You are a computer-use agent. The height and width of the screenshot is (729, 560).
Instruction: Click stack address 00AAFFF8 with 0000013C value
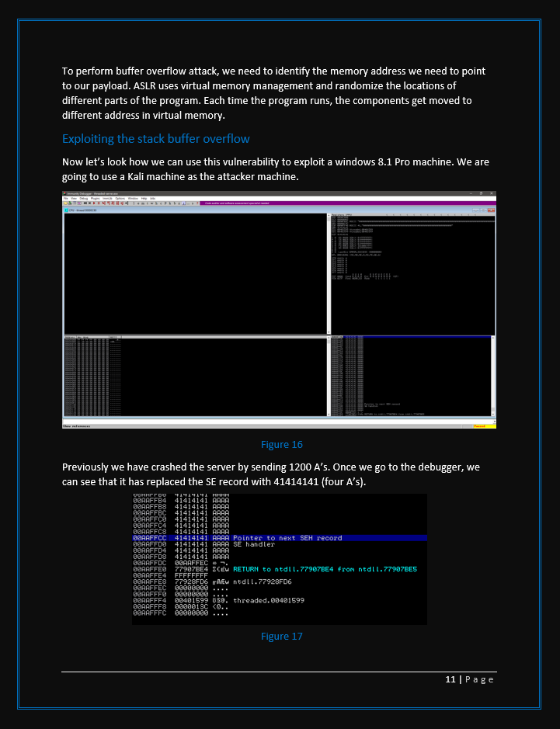[280, 607]
